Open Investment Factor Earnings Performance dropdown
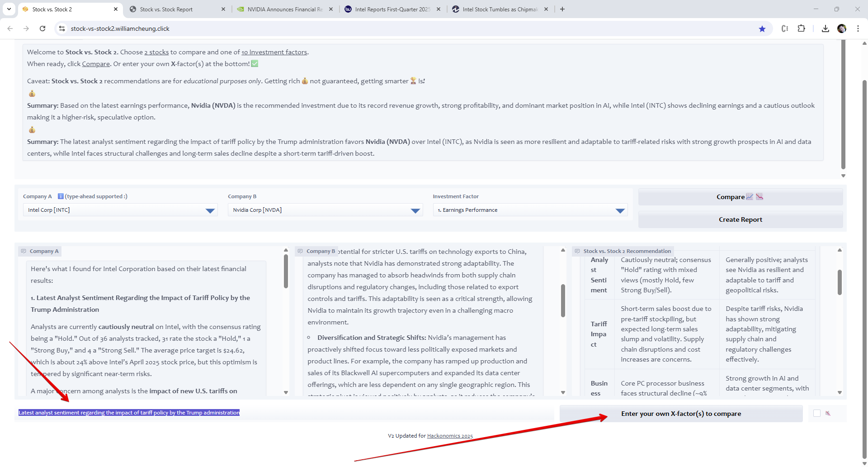The height and width of the screenshot is (467, 868). tap(530, 210)
